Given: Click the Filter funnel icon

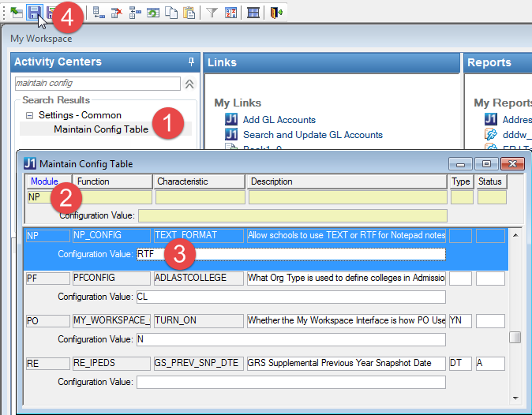Looking at the screenshot, I should pyautogui.click(x=212, y=13).
